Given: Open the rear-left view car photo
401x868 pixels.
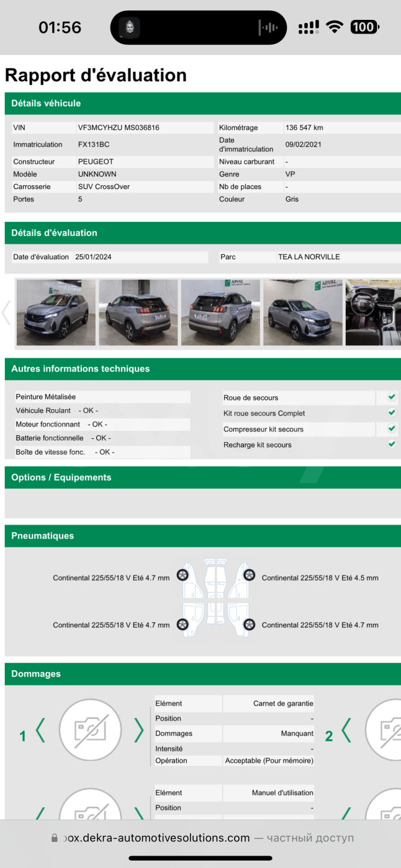Looking at the screenshot, I should [138, 312].
